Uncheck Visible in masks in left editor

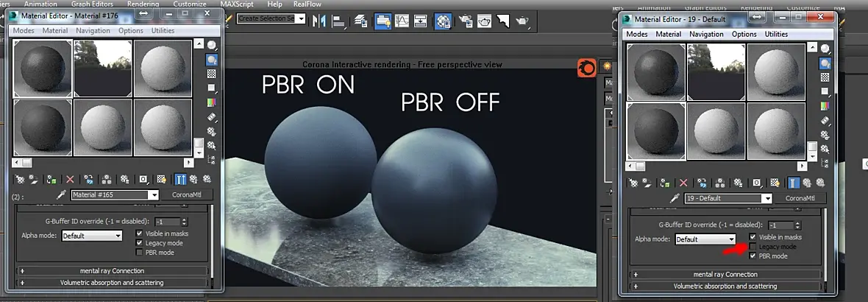(x=140, y=233)
